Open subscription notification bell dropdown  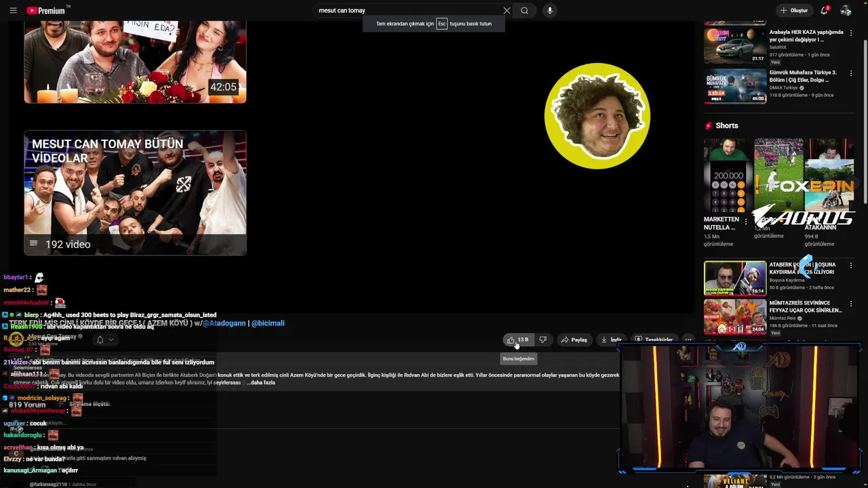pyautogui.click(x=104, y=340)
